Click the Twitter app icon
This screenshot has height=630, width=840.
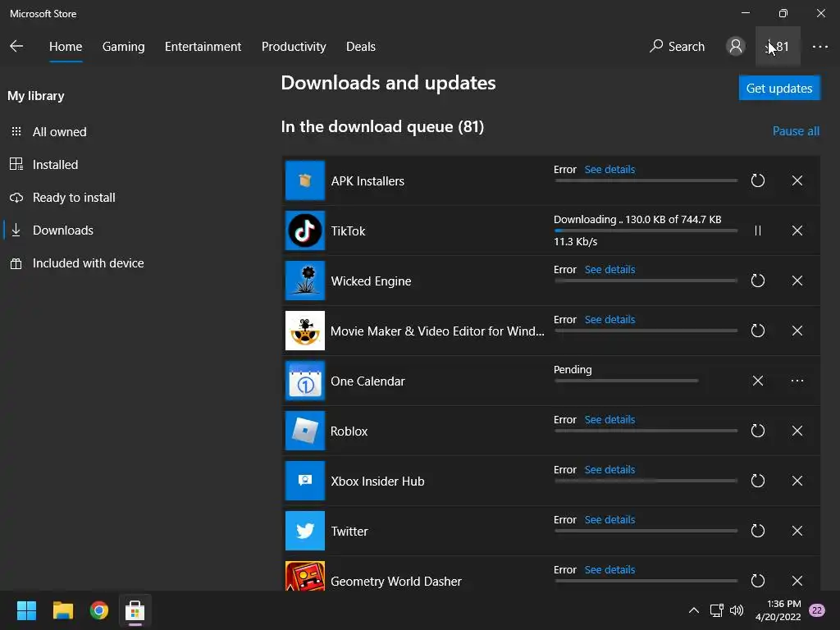click(x=305, y=531)
